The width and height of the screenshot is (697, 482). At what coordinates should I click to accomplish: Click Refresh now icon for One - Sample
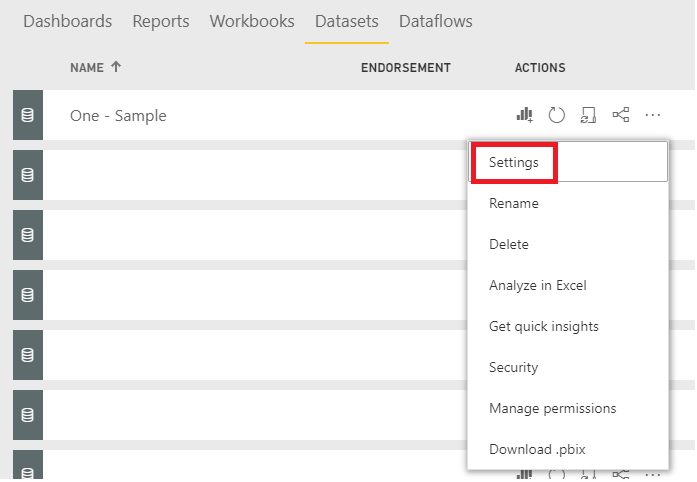pos(557,115)
